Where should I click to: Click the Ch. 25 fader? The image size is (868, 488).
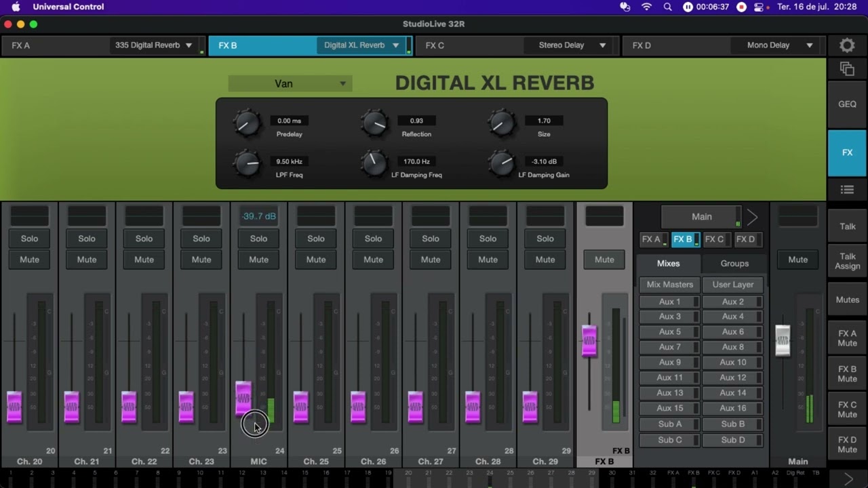click(300, 407)
